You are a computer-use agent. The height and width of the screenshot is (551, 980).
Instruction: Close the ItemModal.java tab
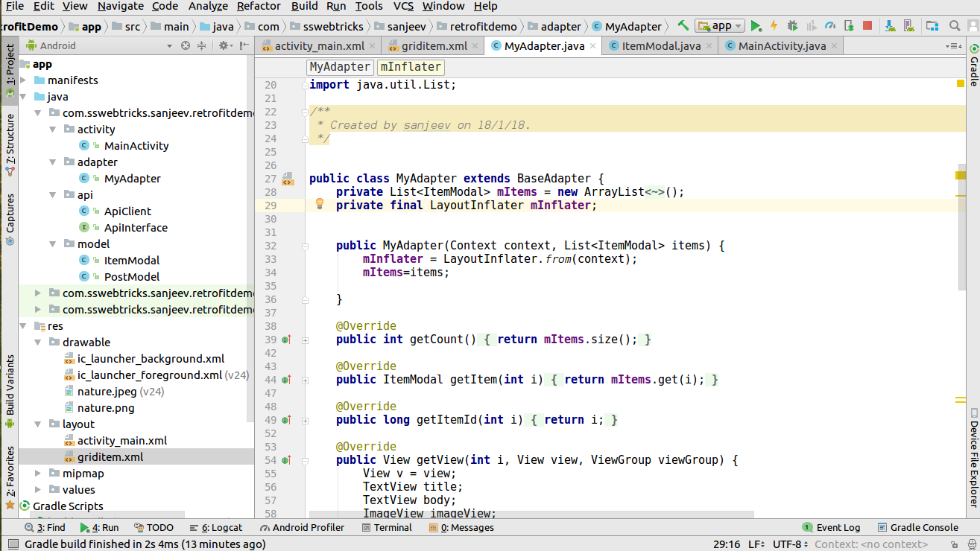point(709,46)
